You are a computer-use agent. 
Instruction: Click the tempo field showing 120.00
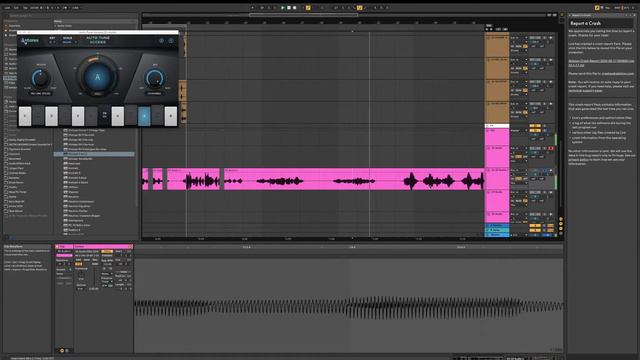35,8
